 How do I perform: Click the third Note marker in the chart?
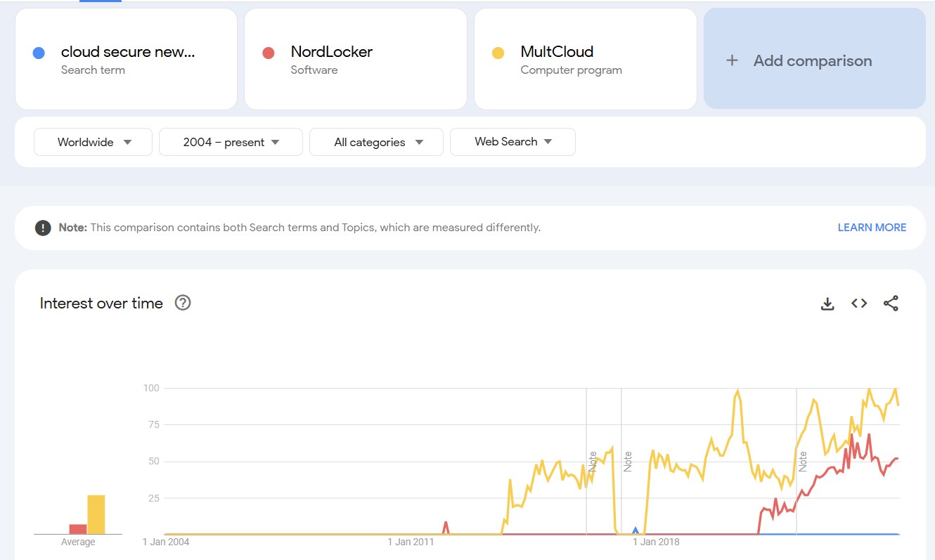[x=802, y=461]
